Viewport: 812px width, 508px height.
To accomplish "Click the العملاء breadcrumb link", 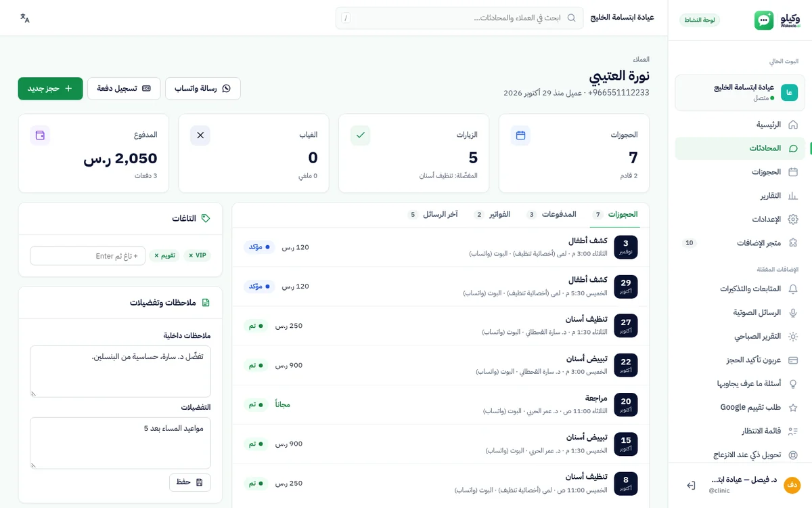I will coord(641,60).
